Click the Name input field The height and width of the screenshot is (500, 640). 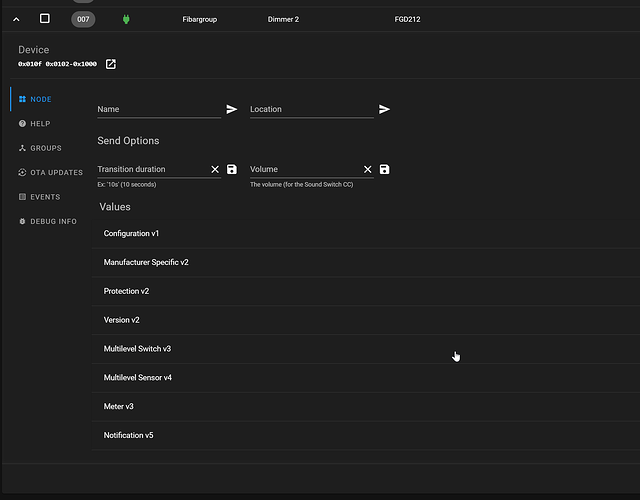point(158,109)
